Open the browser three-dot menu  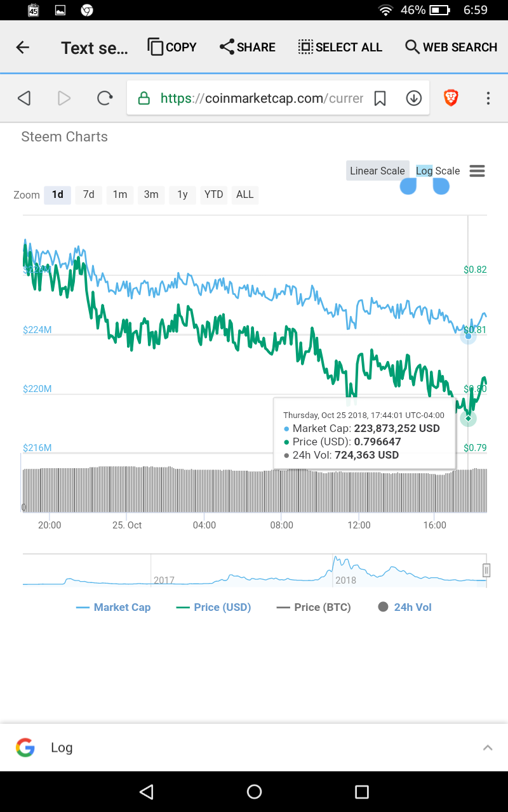tap(488, 98)
